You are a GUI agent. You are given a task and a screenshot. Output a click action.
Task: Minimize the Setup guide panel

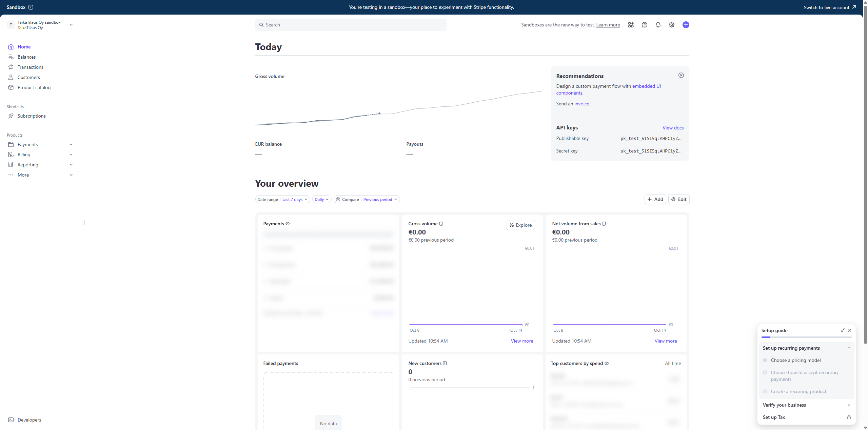tap(843, 330)
